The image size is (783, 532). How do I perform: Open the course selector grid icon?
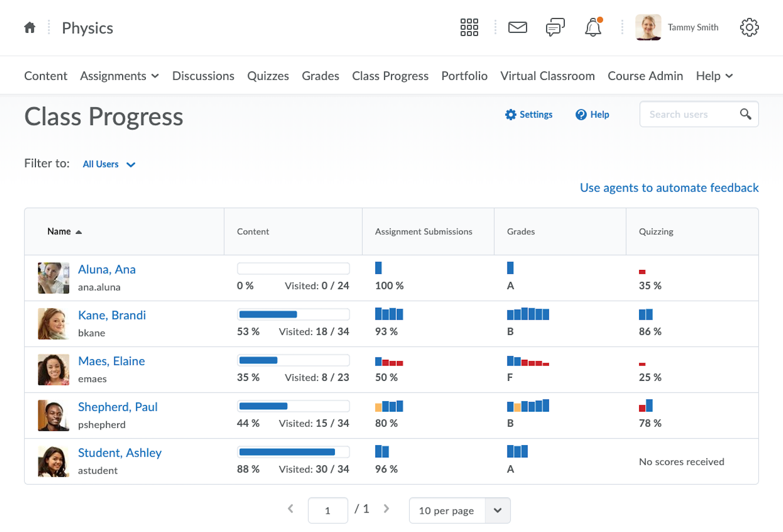(x=469, y=27)
